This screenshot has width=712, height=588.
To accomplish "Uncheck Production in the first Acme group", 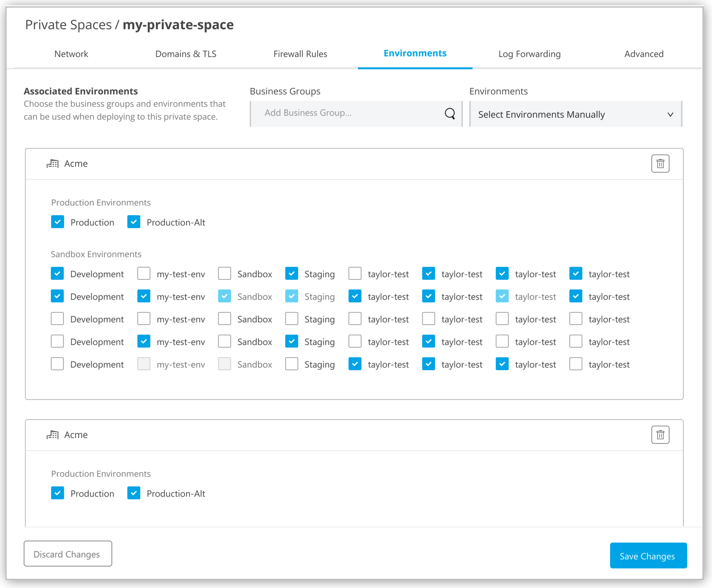I will pos(57,222).
